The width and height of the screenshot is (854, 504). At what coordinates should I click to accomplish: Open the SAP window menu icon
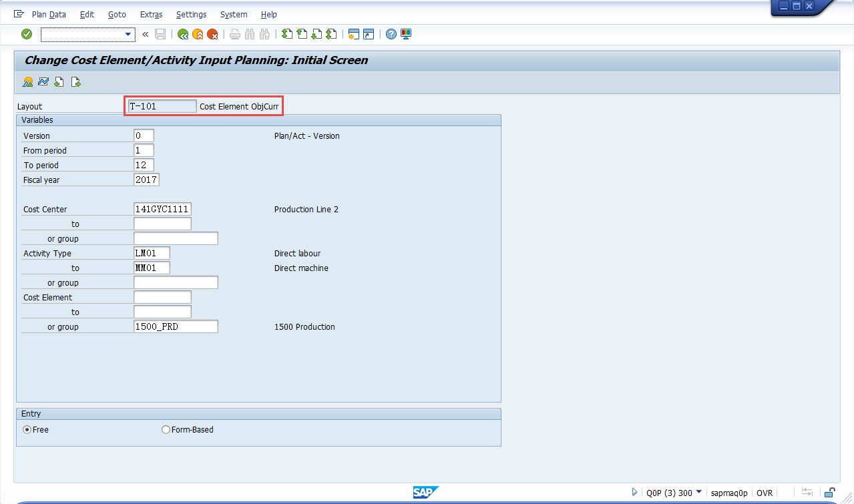coord(19,14)
